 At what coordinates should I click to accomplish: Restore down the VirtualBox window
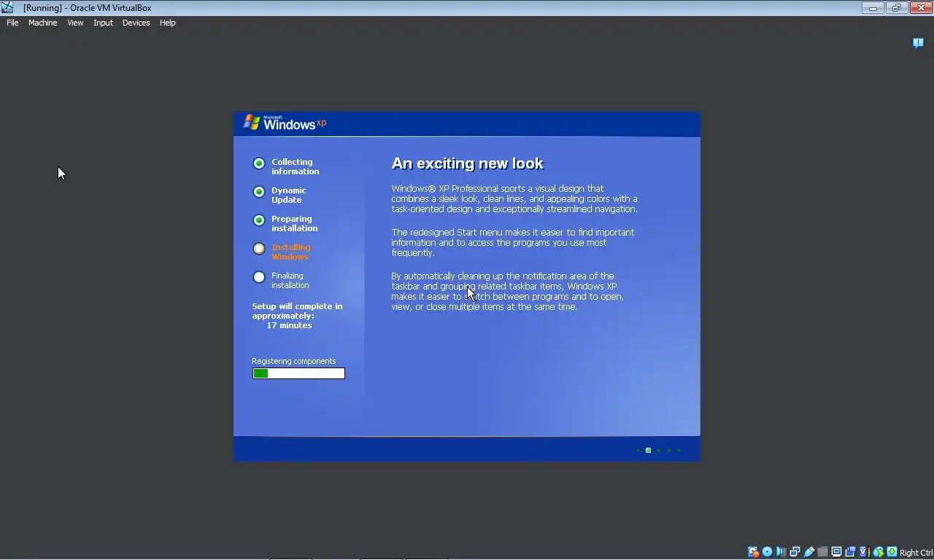coord(897,8)
